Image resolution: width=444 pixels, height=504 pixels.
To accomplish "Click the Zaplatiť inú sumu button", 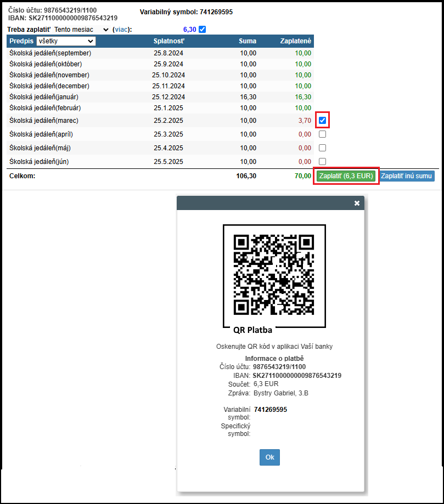I will click(406, 176).
